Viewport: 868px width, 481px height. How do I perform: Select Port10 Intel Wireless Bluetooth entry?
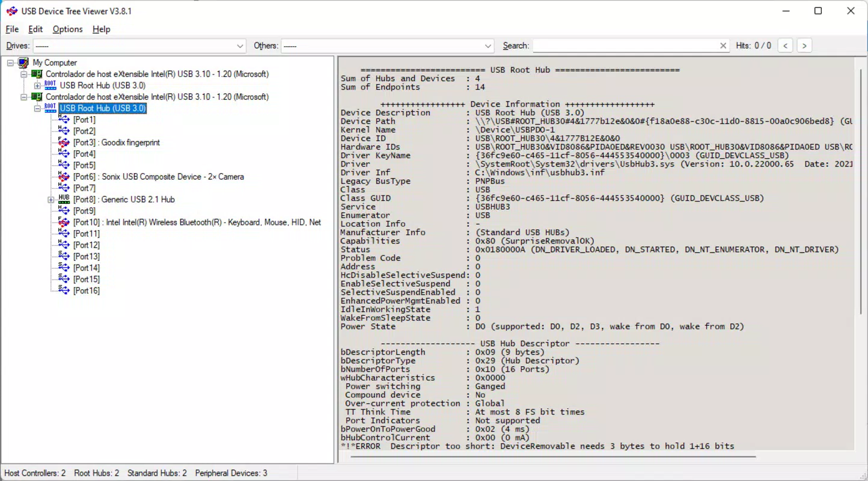197,222
